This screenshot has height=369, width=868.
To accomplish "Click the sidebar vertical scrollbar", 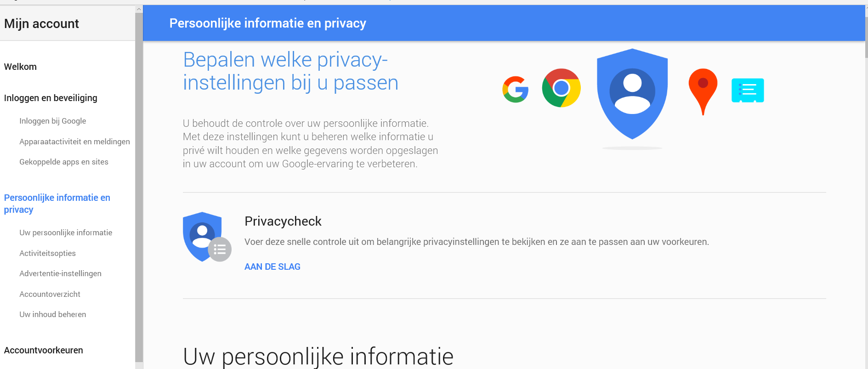I will point(139,187).
